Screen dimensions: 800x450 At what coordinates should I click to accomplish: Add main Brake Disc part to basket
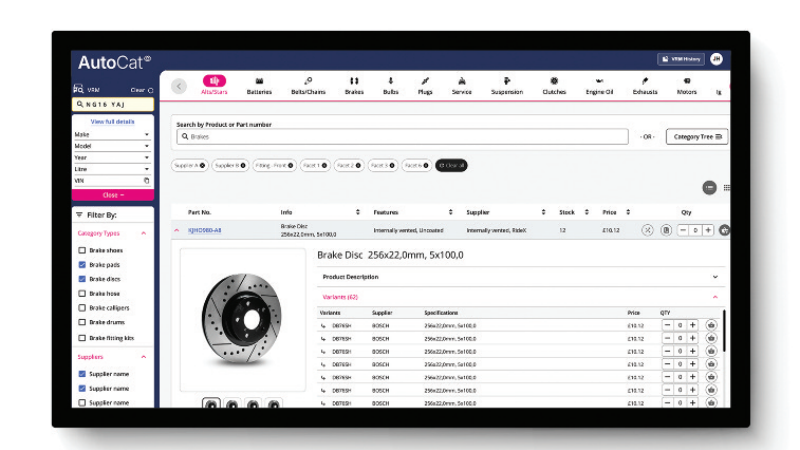click(724, 230)
